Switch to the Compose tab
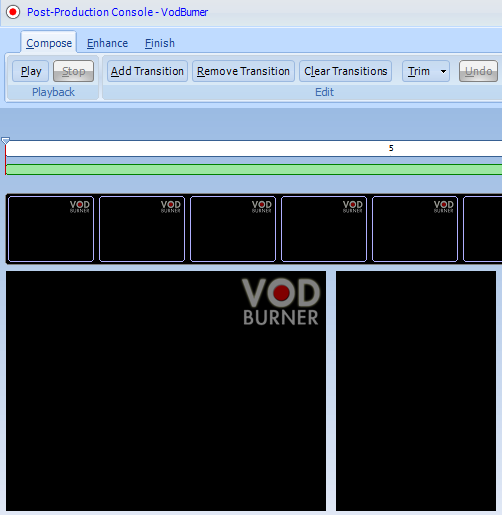Viewport: 502px width, 515px height. 49,43
